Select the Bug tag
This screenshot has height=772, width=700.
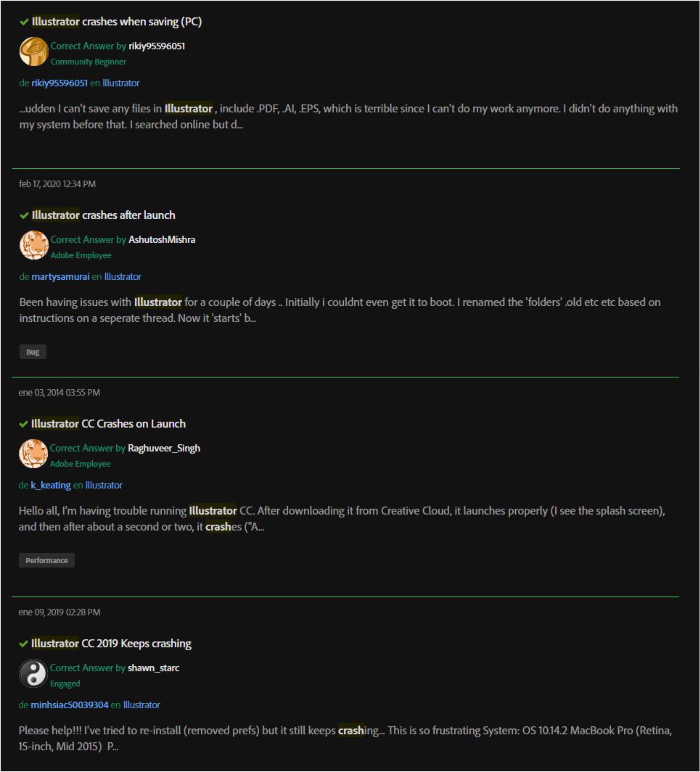tap(33, 352)
